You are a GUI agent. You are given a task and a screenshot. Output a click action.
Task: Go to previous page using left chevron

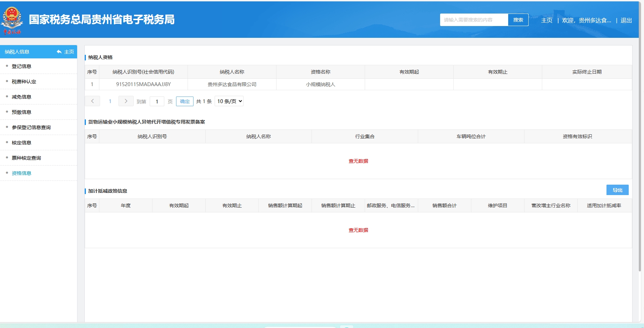point(92,101)
